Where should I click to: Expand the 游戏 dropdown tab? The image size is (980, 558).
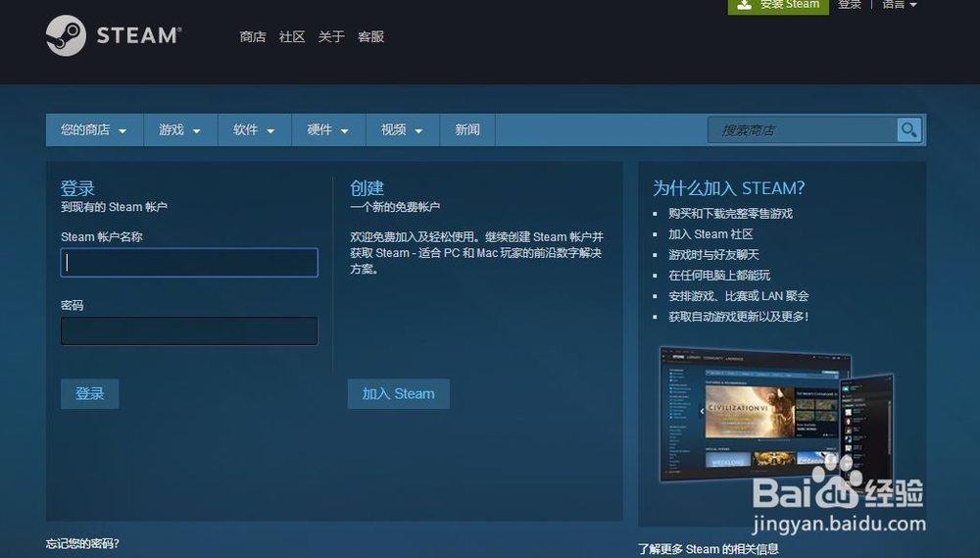tap(180, 129)
